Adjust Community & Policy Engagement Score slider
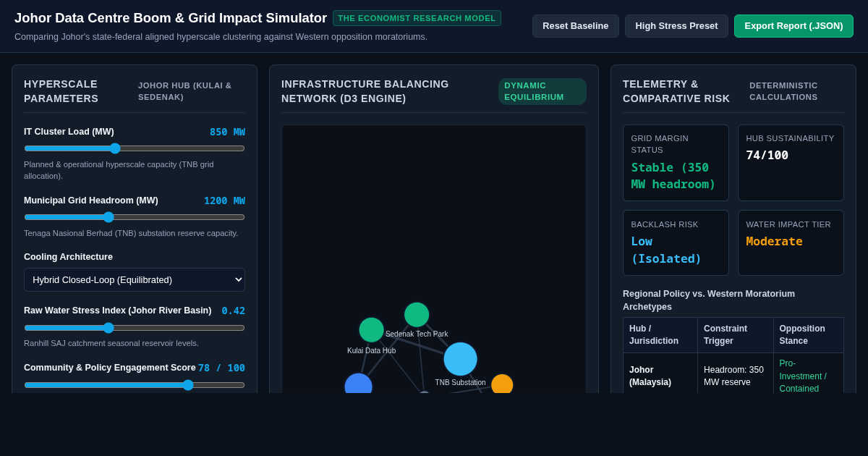The height and width of the screenshot is (456, 868). pos(135,385)
